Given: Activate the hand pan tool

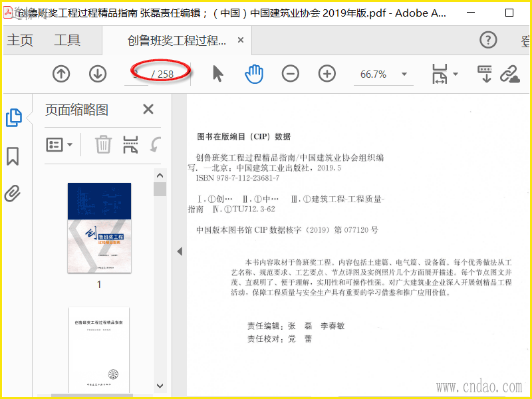Looking at the screenshot, I should coord(254,74).
